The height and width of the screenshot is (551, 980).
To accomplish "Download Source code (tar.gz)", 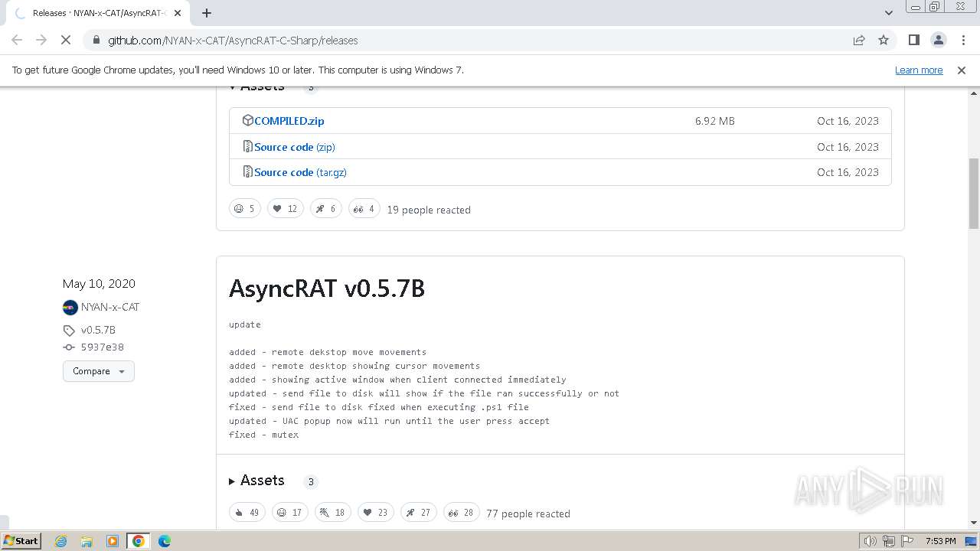I will [300, 172].
